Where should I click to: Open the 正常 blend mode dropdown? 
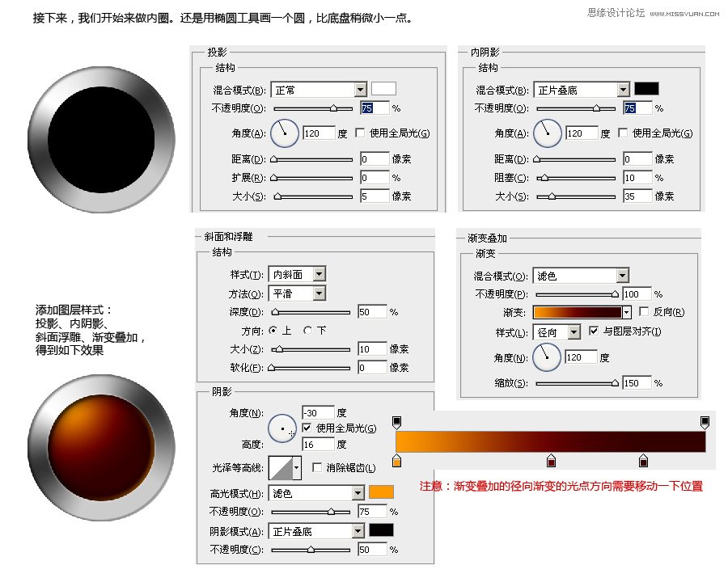319,89
